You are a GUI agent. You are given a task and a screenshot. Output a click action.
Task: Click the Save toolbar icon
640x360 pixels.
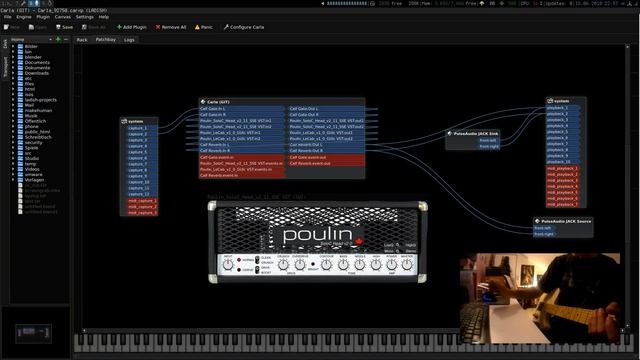[58, 27]
